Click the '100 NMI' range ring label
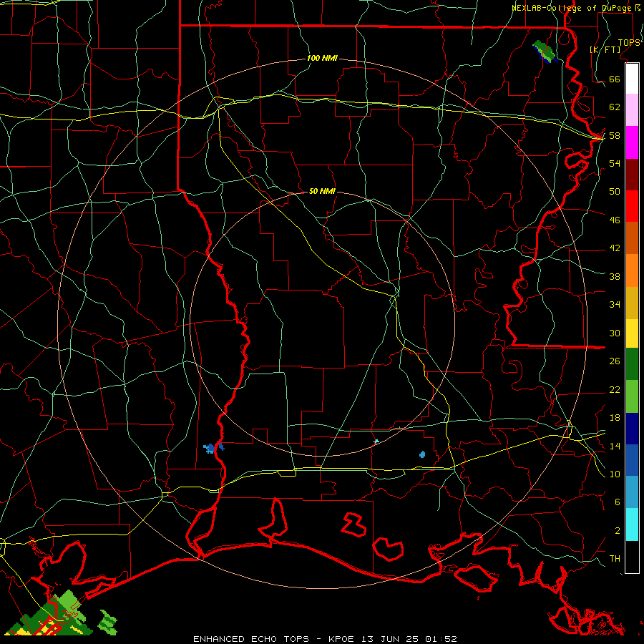 point(322,58)
